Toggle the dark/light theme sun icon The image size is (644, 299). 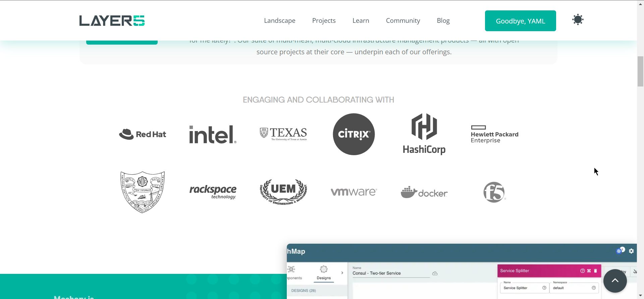point(578,20)
